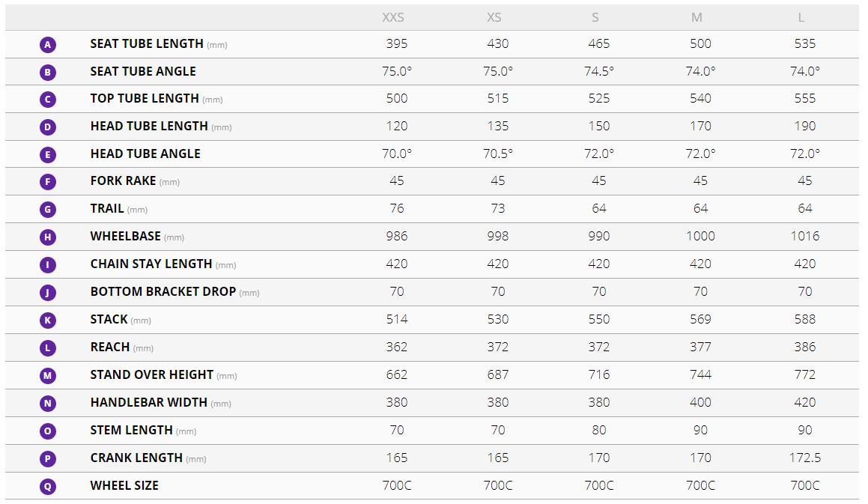The height and width of the screenshot is (504, 868).
Task: Click the SEAT TUBE LENGTH row label
Action: click(x=147, y=44)
